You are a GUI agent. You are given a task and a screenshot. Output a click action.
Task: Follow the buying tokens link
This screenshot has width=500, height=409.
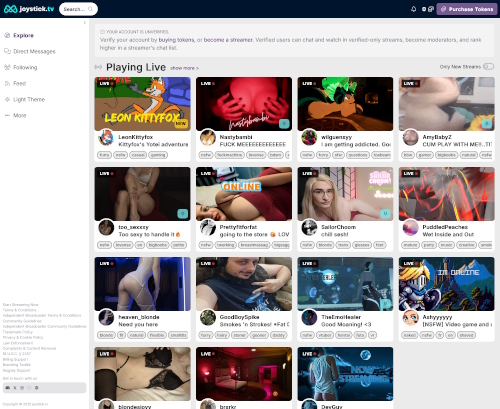176,40
